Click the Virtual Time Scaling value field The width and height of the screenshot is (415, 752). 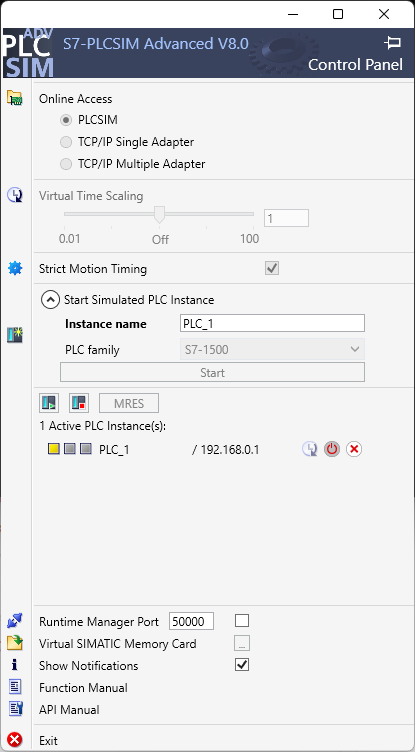pyautogui.click(x=286, y=218)
